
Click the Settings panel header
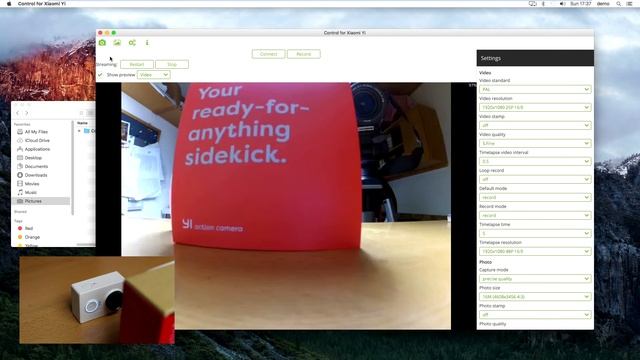[535, 58]
